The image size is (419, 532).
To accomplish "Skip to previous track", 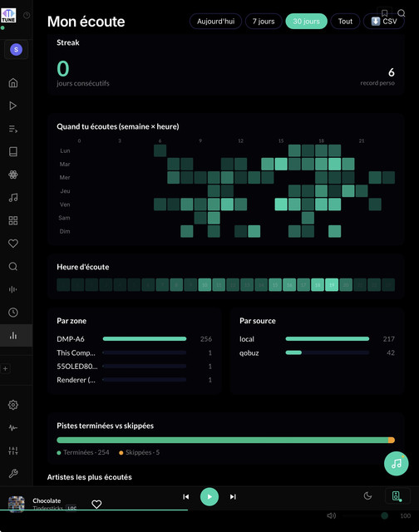I will pos(185,497).
